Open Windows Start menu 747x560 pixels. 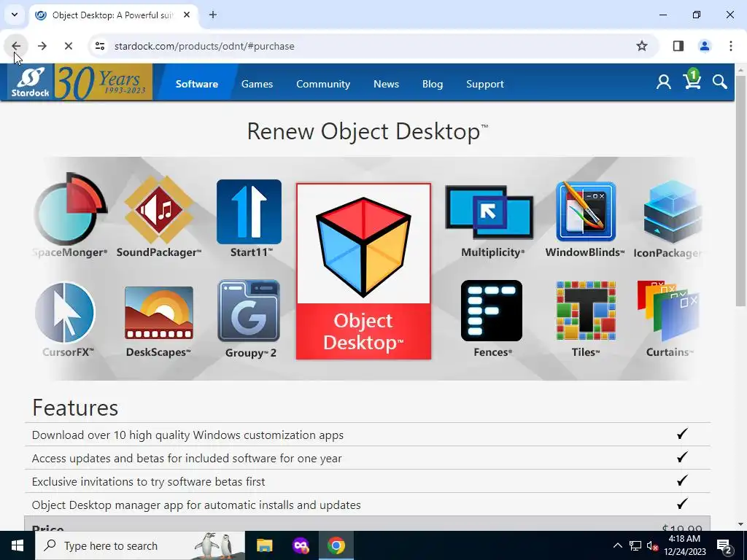[x=18, y=545]
